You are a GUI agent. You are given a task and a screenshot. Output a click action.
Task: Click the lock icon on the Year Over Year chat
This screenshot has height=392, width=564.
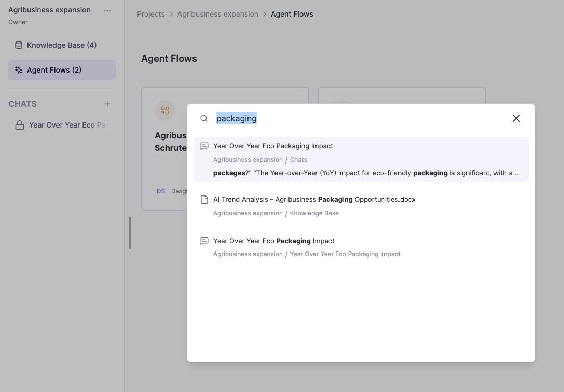20,125
